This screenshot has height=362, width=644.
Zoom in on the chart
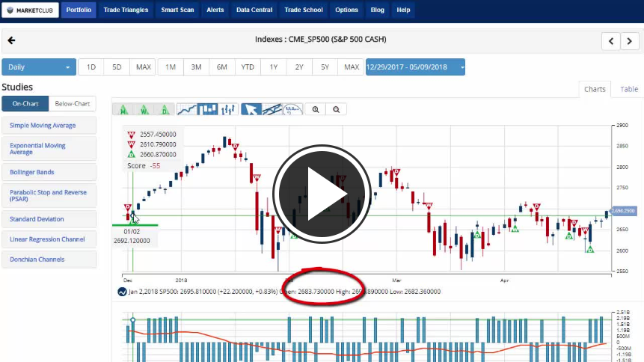pyautogui.click(x=316, y=109)
